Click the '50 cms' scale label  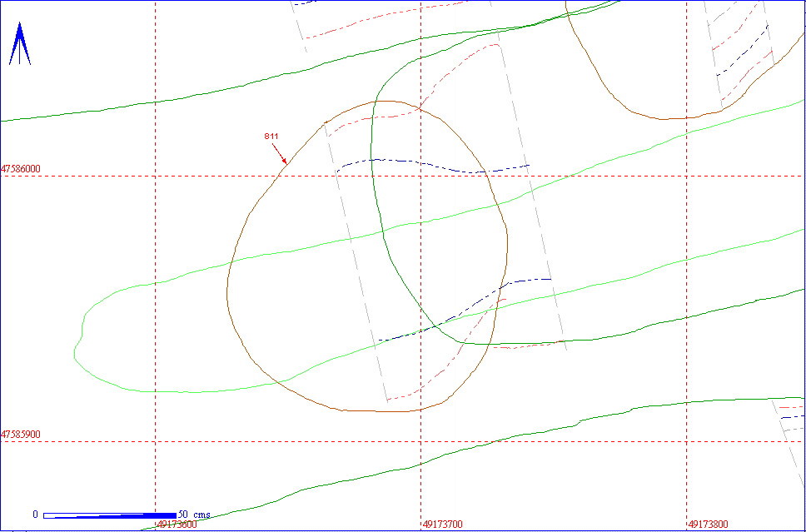point(194,515)
